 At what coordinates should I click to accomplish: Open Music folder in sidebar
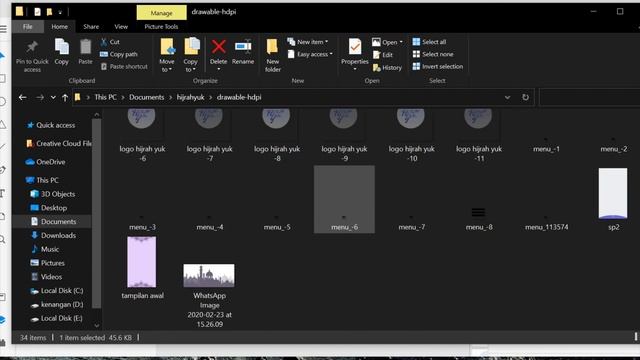45,249
